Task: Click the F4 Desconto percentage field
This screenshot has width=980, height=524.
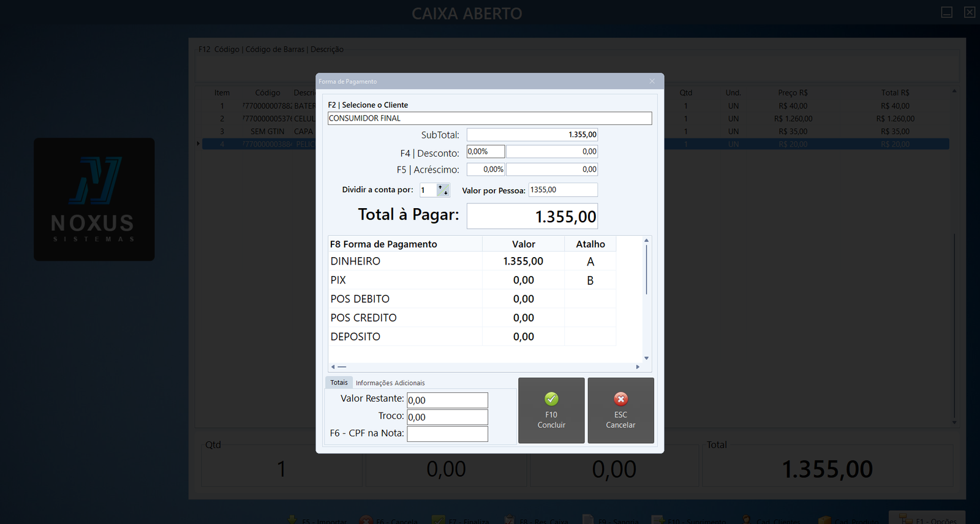Action: click(x=486, y=152)
